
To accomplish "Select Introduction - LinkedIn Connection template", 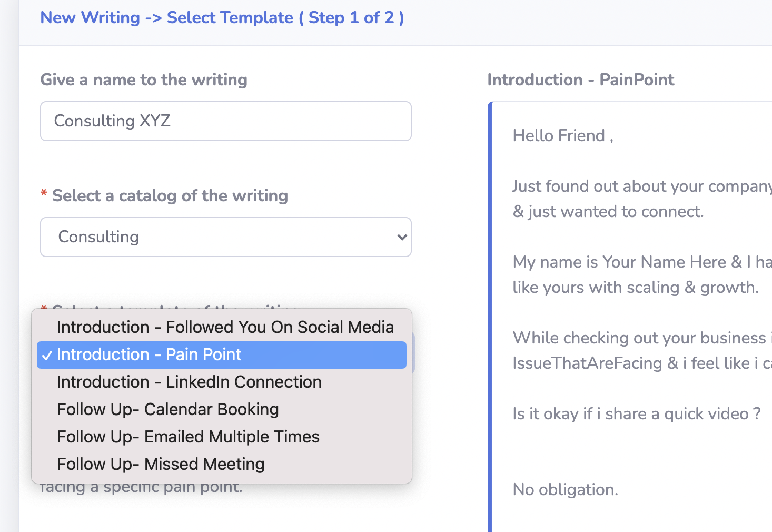I will (x=222, y=382).
